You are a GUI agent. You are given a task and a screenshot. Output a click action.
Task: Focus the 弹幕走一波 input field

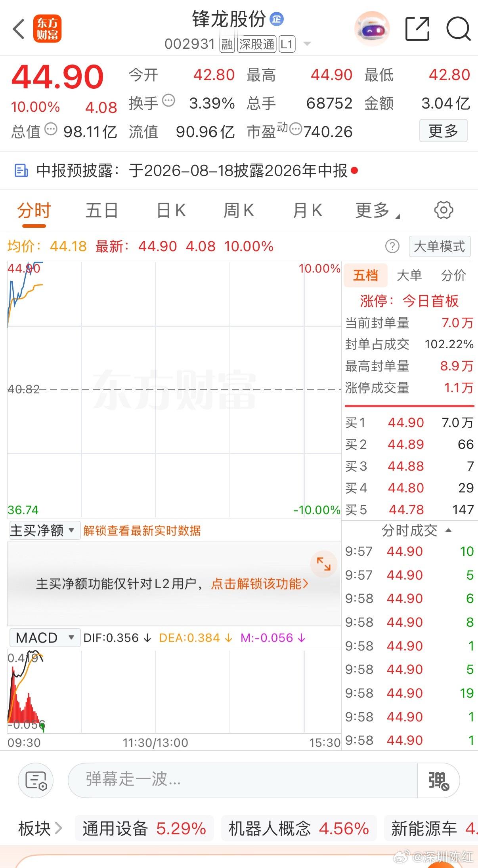[243, 780]
